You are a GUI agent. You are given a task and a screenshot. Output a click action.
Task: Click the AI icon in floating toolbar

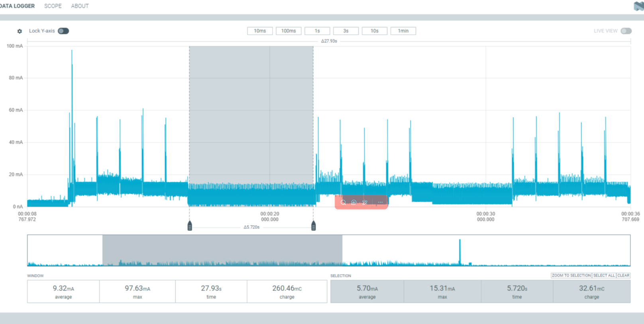[x=354, y=202]
